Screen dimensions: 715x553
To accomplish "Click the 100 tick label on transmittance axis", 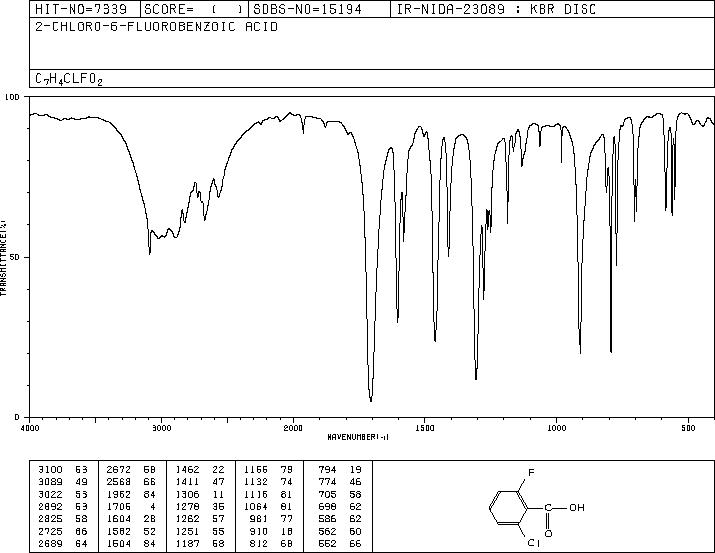I will (12, 97).
